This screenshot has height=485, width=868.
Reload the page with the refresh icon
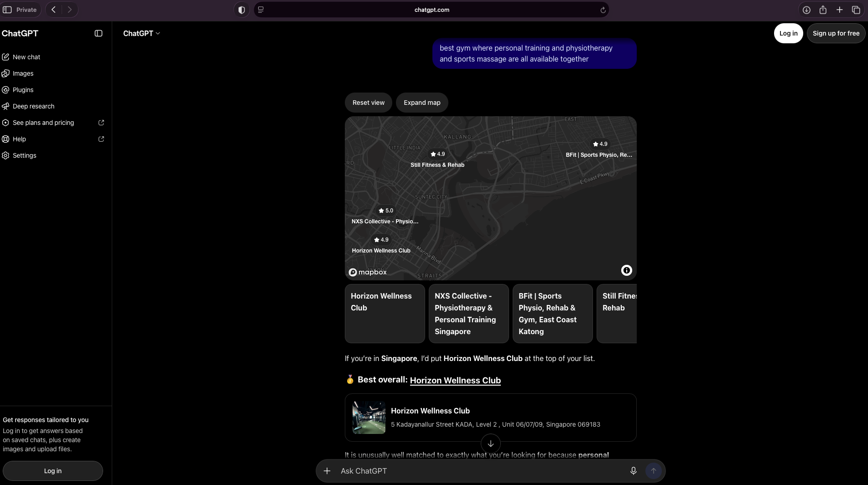click(x=603, y=10)
